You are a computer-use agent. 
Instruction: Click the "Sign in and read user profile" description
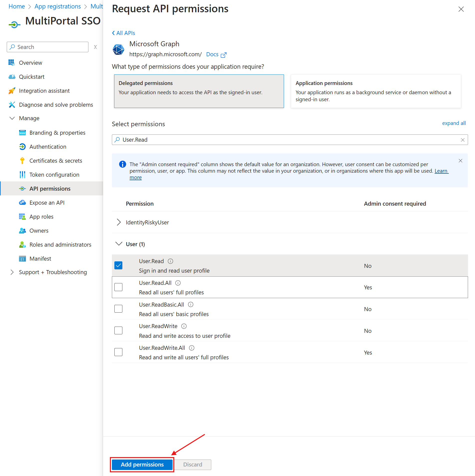tap(174, 271)
